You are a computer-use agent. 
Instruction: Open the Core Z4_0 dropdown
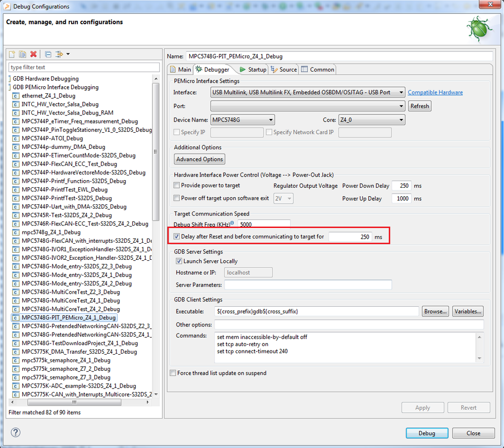[372, 120]
